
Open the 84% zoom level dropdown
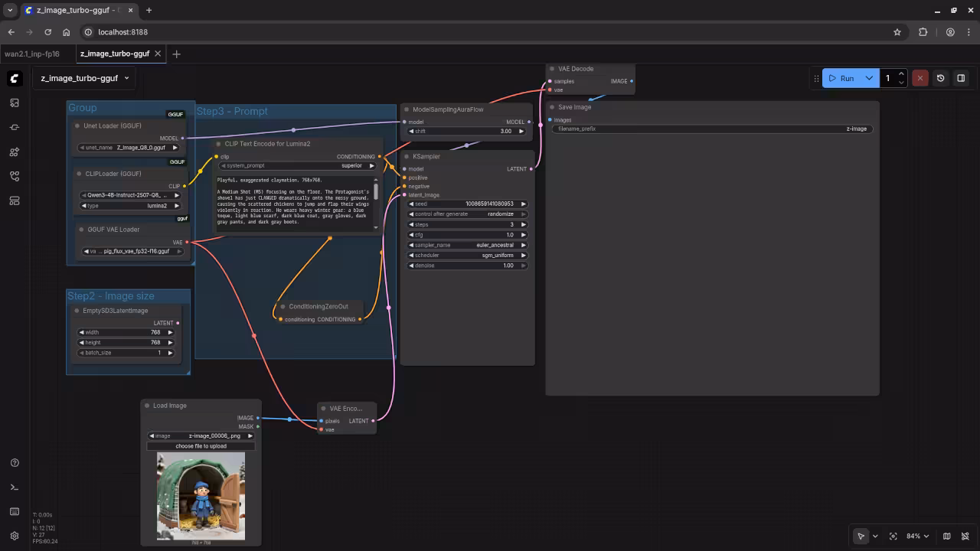pyautogui.click(x=917, y=536)
